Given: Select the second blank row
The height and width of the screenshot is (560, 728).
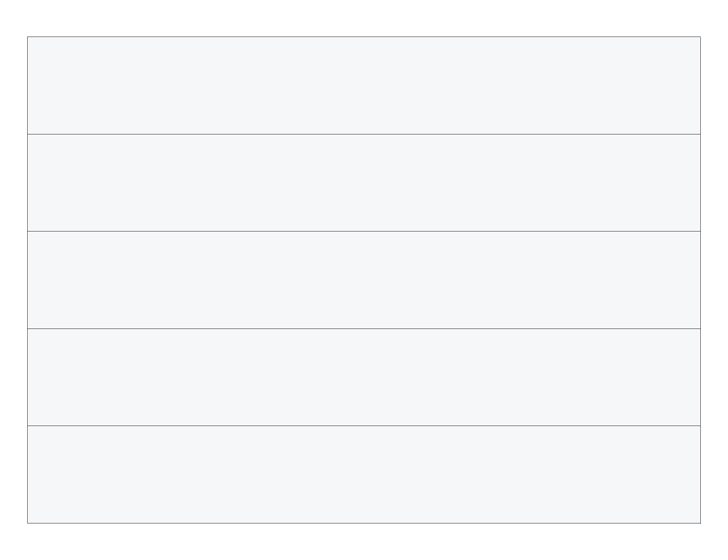Looking at the screenshot, I should point(364,183).
